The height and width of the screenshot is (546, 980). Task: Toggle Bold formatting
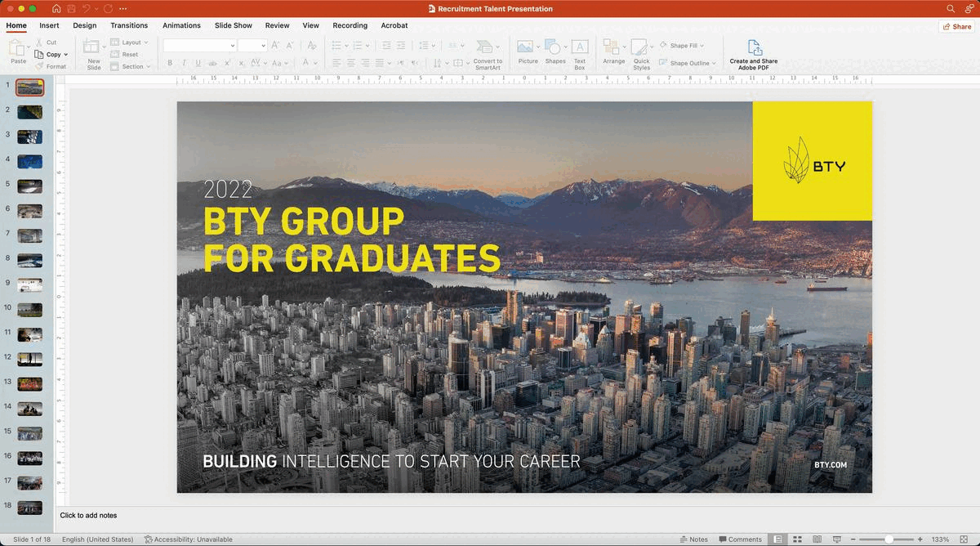point(170,63)
